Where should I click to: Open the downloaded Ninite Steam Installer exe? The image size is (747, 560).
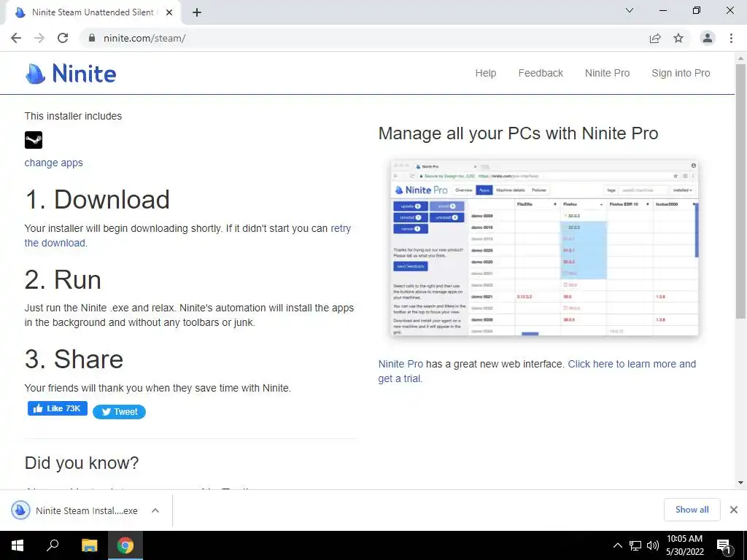coord(75,510)
